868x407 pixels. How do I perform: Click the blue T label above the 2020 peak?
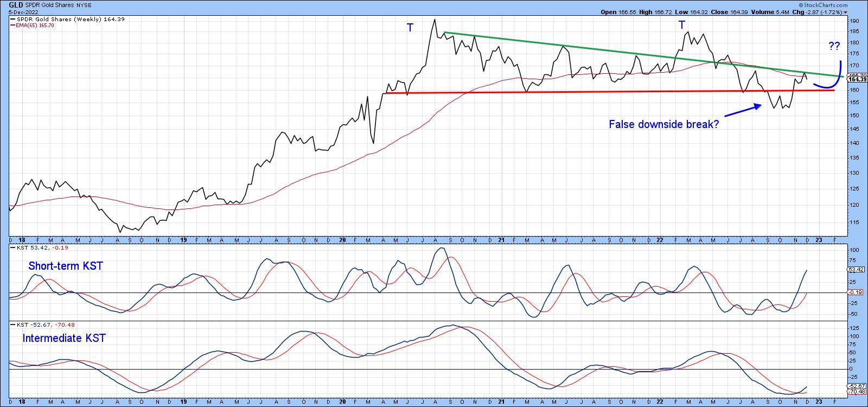pyautogui.click(x=410, y=28)
